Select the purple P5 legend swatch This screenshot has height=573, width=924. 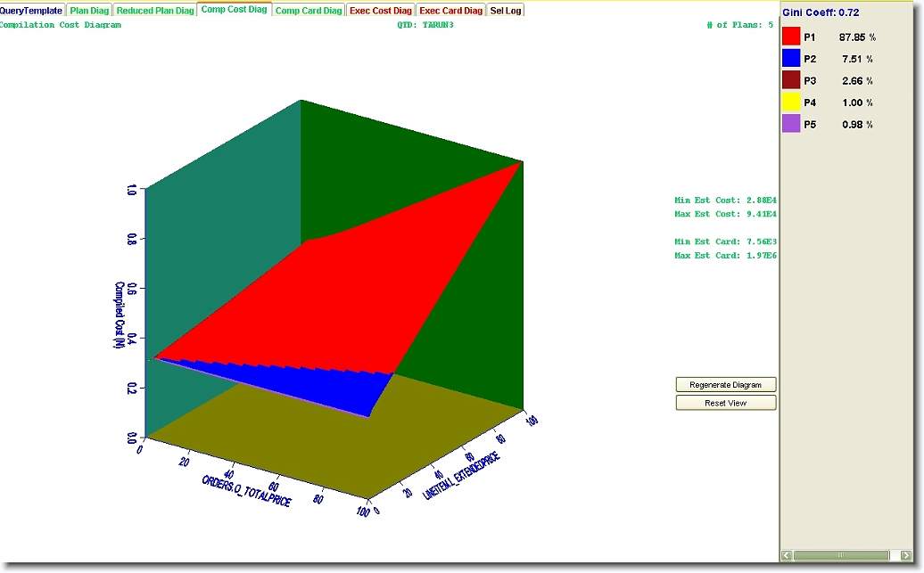791,124
